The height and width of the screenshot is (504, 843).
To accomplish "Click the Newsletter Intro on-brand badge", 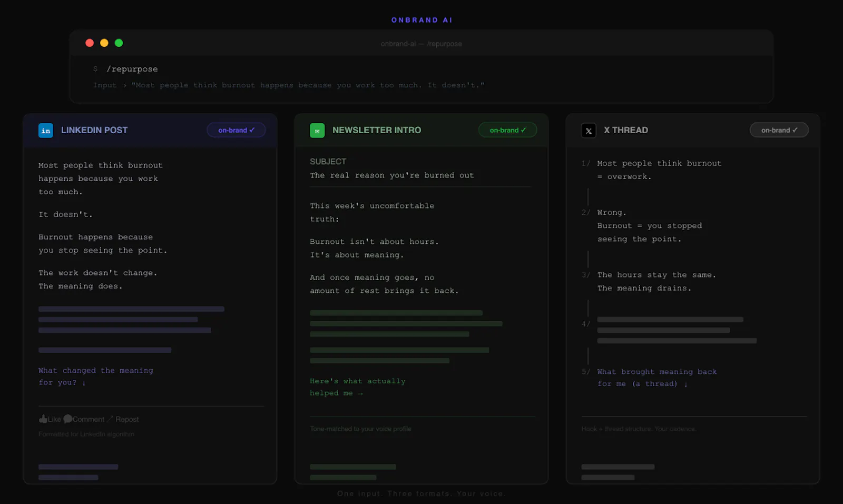I will (x=507, y=130).
